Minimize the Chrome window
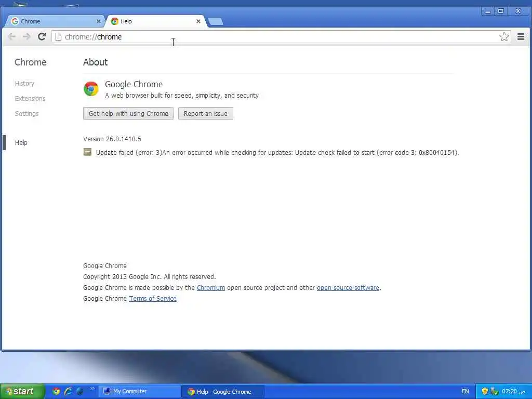Screen dimensions: 532x399 [x=488, y=11]
